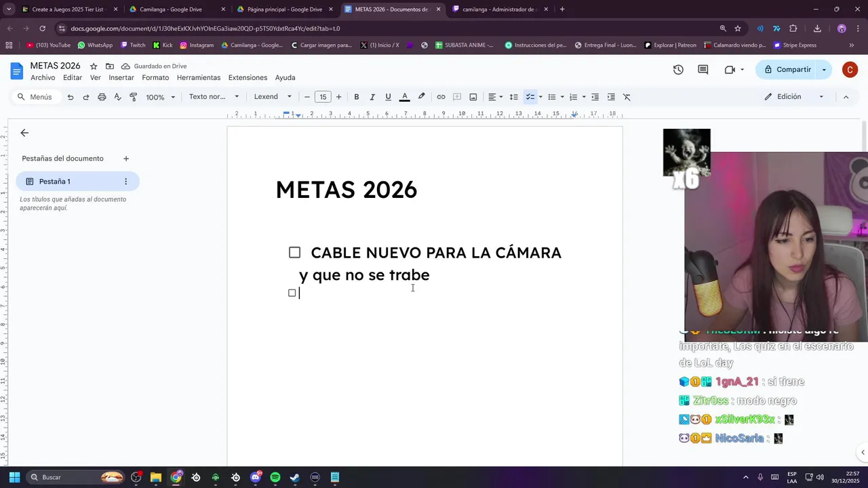The height and width of the screenshot is (488, 868).
Task: Click the font size field showing 15
Action: 323,97
